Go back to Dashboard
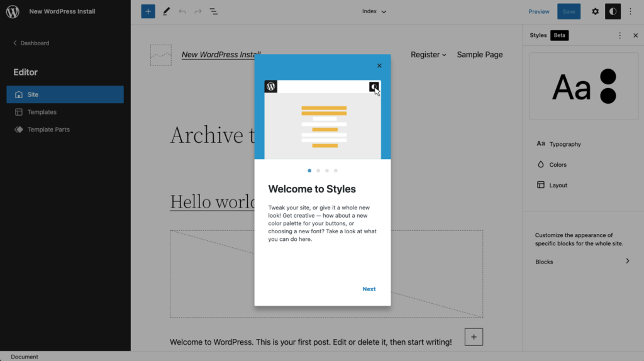Screen dimensions: 644x361 tap(31, 43)
